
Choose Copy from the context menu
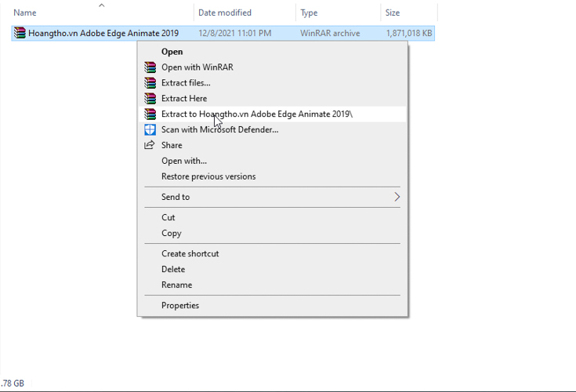click(x=172, y=233)
